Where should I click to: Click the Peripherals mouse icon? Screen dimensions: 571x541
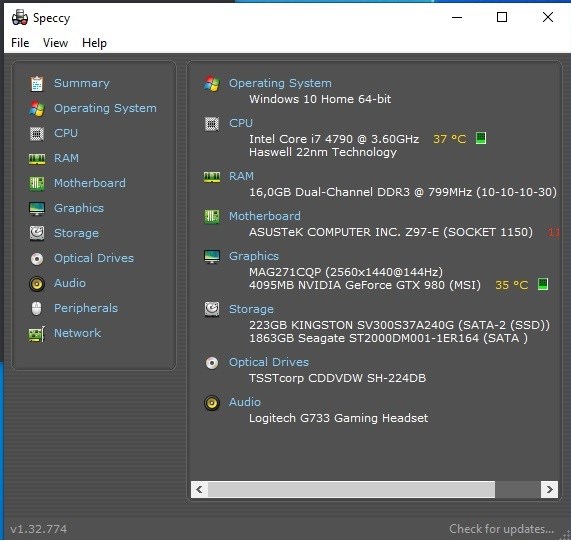tap(36, 309)
